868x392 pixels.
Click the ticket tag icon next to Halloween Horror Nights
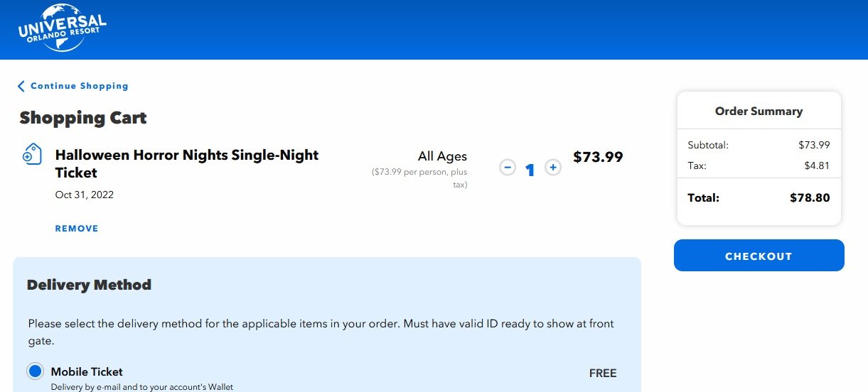32,154
